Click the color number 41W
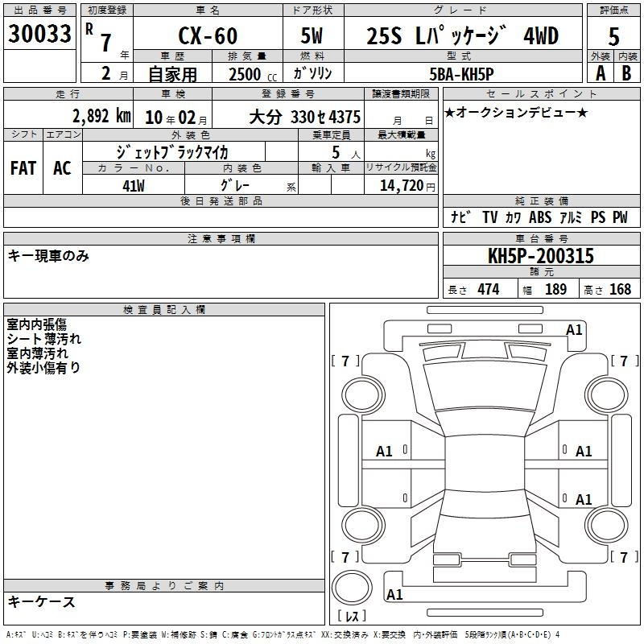The height and width of the screenshot is (644, 644). tap(133, 185)
